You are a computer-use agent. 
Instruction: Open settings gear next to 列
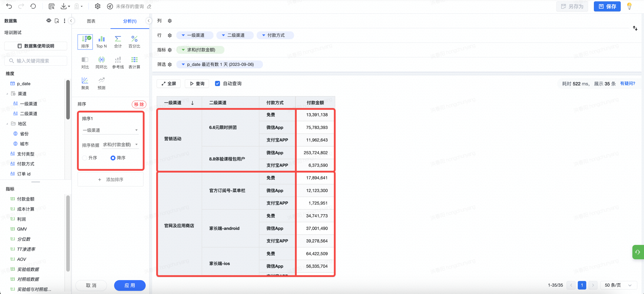coord(170,21)
